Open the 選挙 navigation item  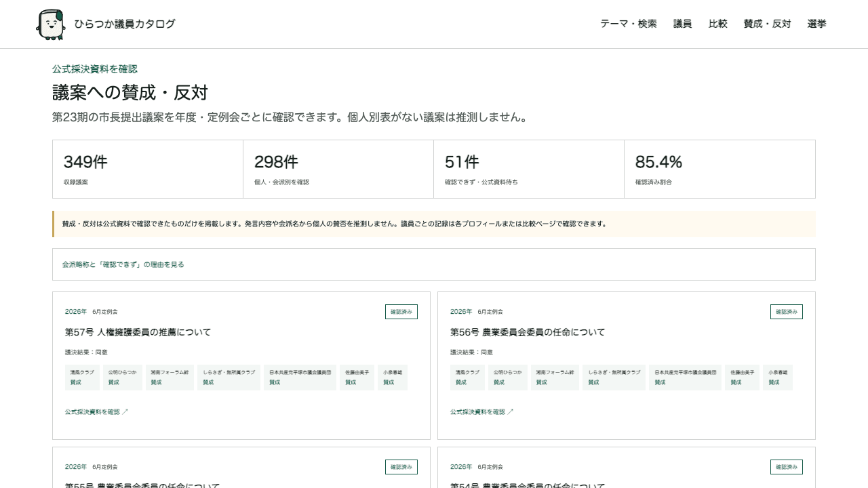(x=817, y=24)
